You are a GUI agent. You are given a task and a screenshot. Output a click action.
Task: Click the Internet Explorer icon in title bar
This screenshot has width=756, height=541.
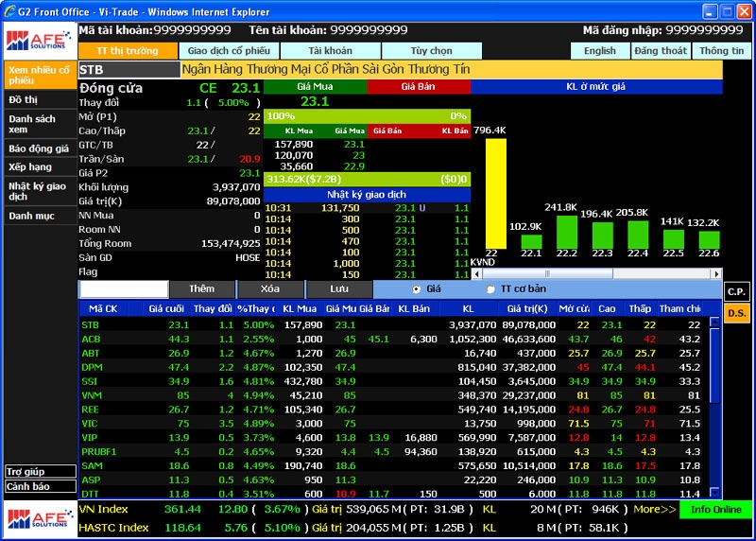point(9,11)
